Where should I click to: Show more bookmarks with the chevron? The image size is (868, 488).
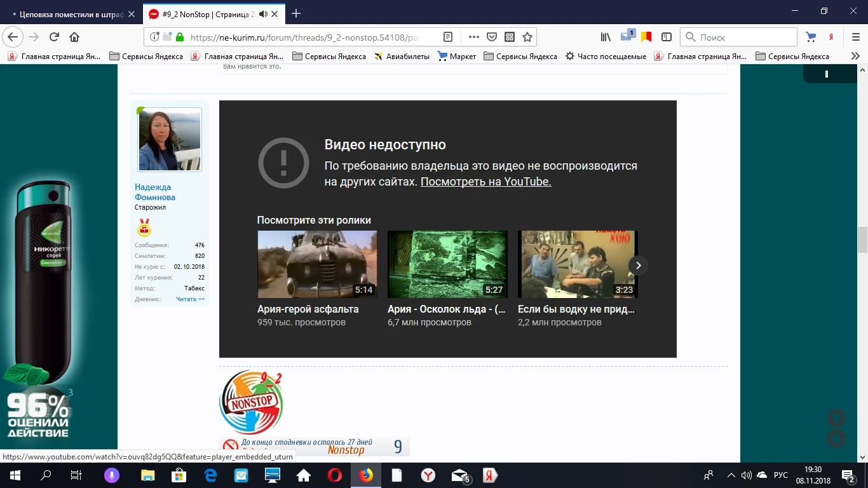tap(855, 56)
